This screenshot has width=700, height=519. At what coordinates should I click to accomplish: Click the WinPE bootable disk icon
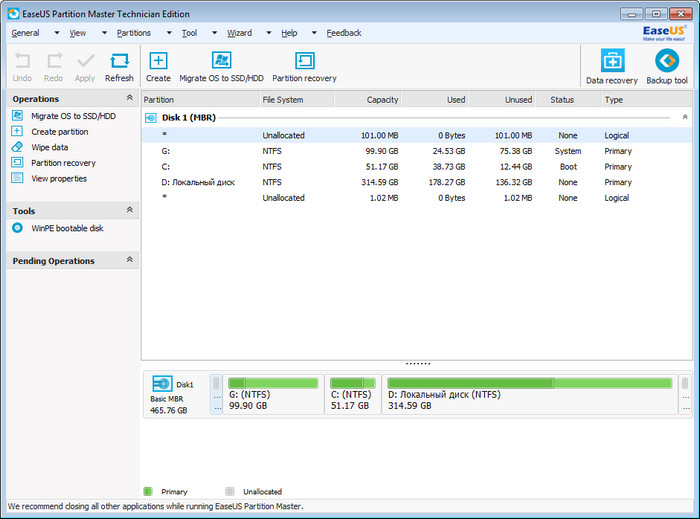17,228
